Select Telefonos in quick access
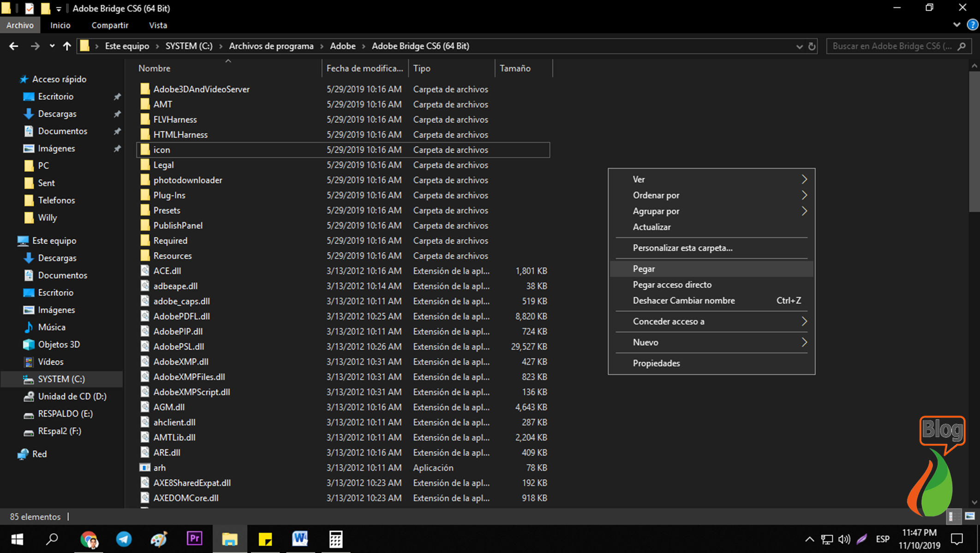The image size is (980, 553). pos(56,200)
